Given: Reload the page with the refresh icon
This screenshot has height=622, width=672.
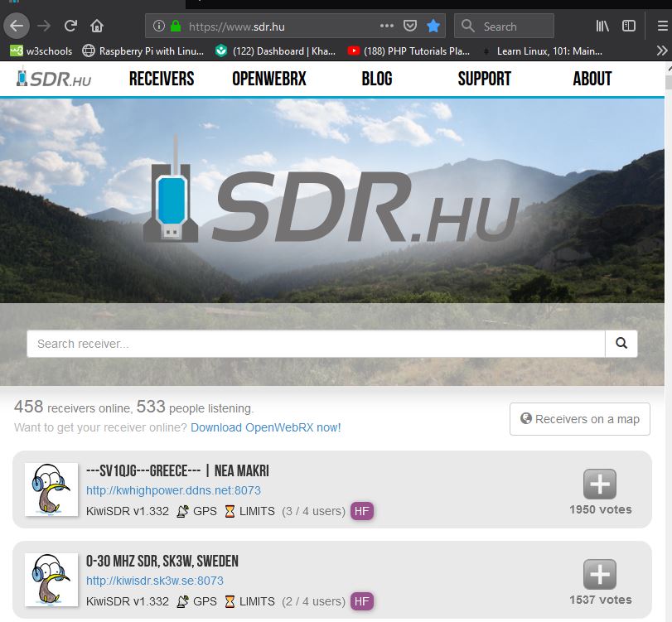Looking at the screenshot, I should tap(70, 27).
